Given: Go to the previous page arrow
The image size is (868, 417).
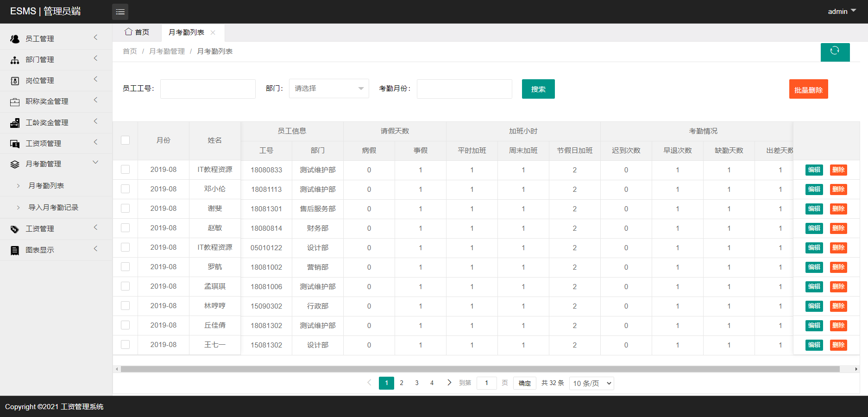Looking at the screenshot, I should [x=369, y=383].
